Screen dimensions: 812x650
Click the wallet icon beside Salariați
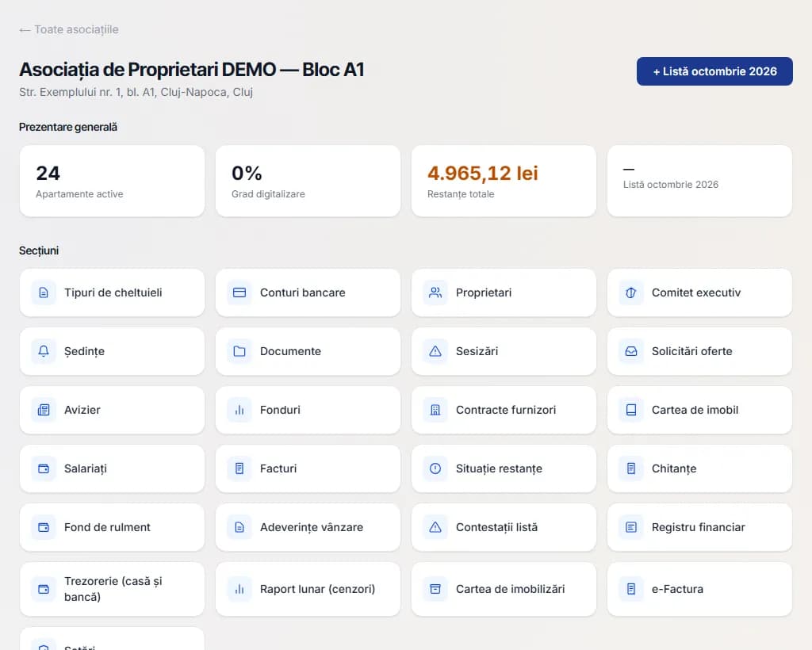(44, 468)
